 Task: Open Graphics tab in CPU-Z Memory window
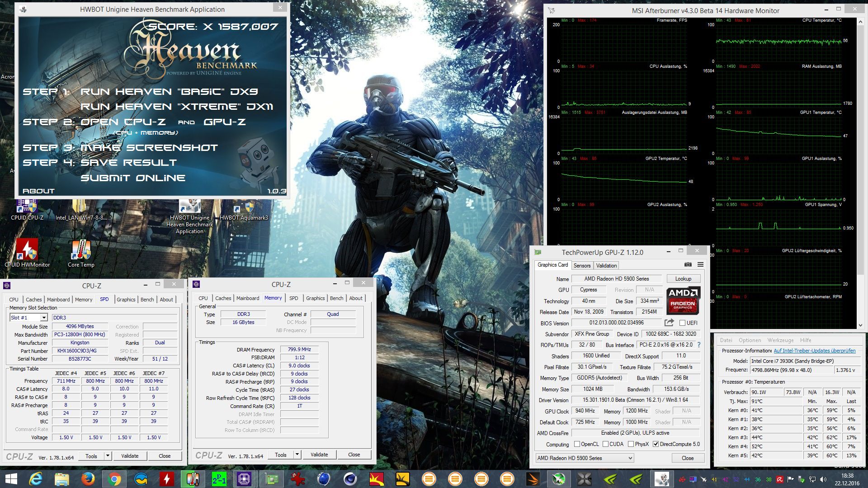click(x=315, y=298)
